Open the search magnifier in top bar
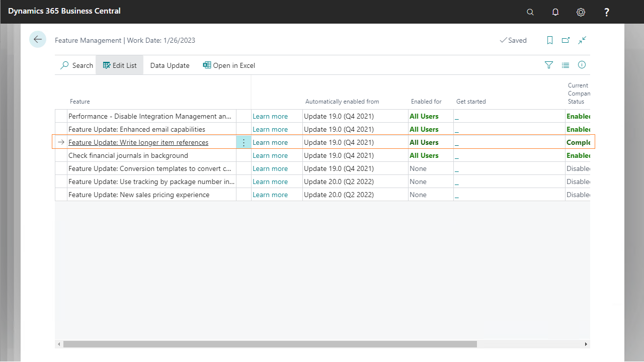The image size is (644, 362). pos(530,12)
